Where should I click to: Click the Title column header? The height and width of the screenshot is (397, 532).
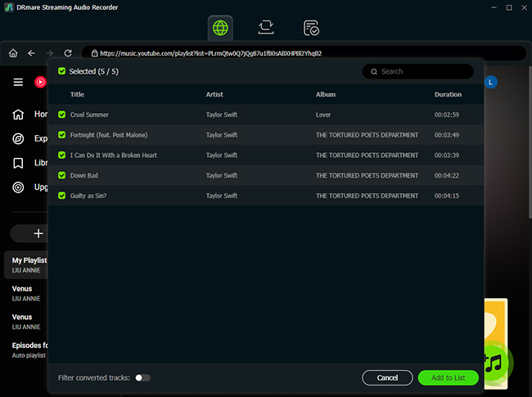pos(77,94)
